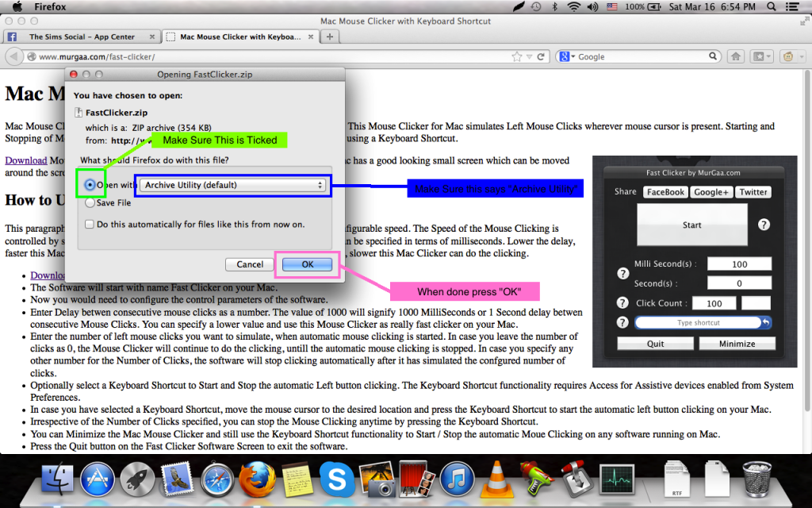Open URL history dropdown triangle

[529, 56]
